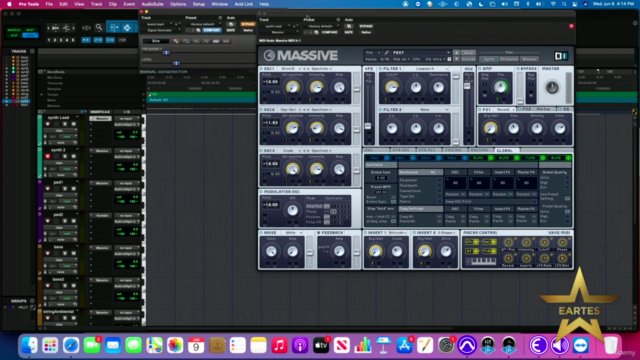Click the OSC1 filter routing fader
Image resolution: width=640 pixels, height=360 pixels.
point(356,89)
